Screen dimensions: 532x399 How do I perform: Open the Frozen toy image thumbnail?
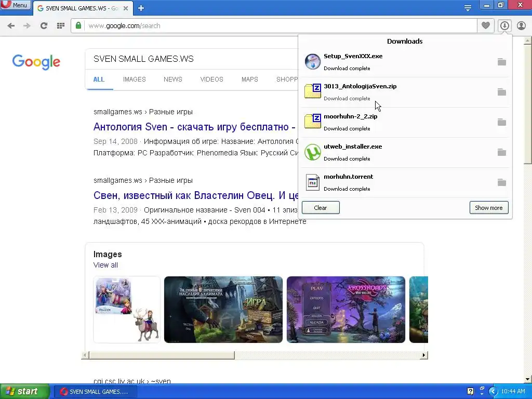(x=127, y=310)
